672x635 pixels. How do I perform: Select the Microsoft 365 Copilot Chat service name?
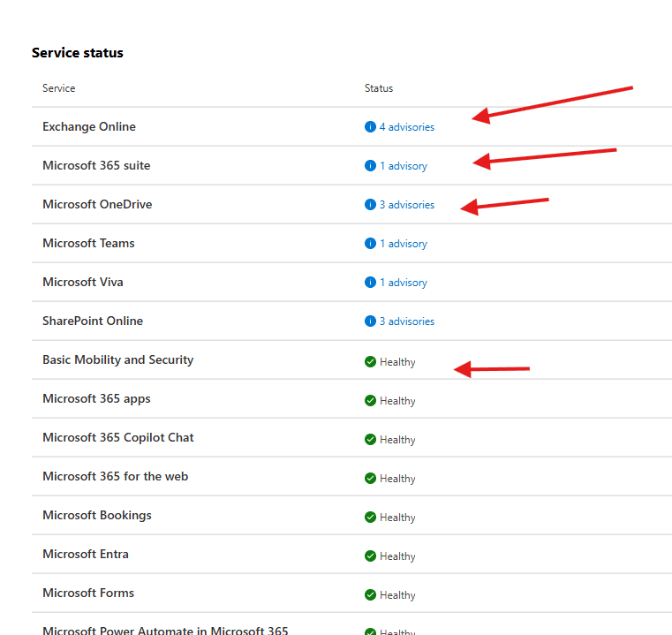117,437
